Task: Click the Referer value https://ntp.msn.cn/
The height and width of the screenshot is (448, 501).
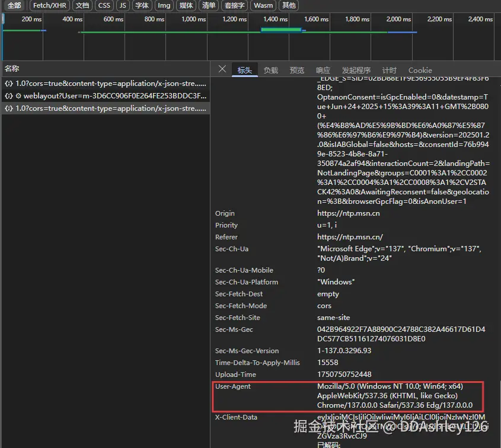Action: pyautogui.click(x=350, y=237)
